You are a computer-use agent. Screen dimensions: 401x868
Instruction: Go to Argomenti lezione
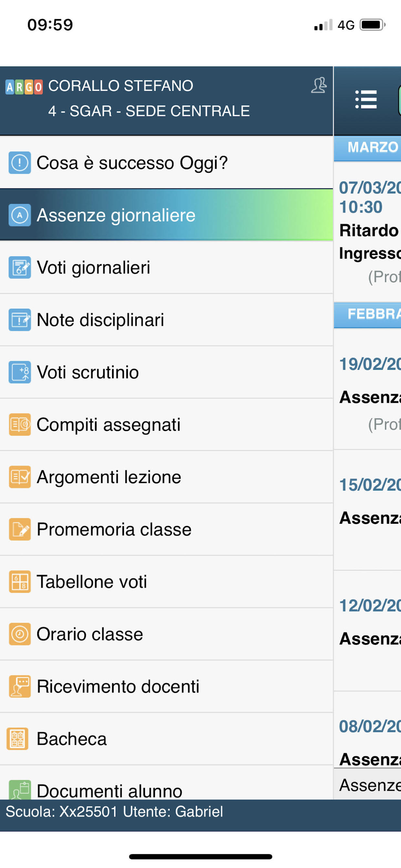[108, 477]
